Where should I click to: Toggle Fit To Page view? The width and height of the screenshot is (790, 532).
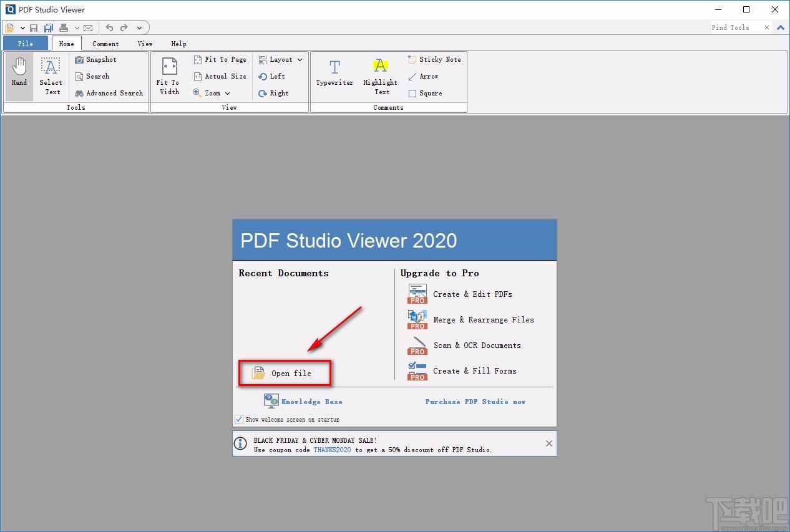220,59
